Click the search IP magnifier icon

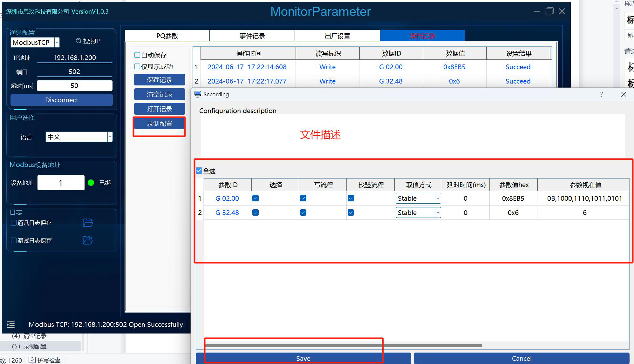click(78, 41)
